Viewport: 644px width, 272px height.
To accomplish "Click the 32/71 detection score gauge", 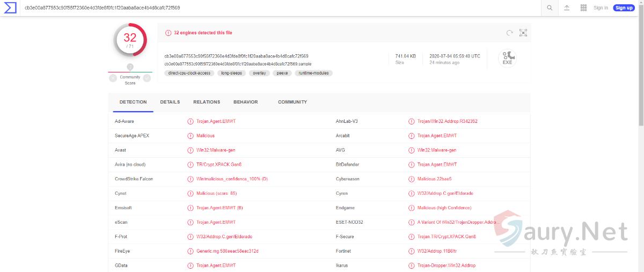I will [130, 39].
